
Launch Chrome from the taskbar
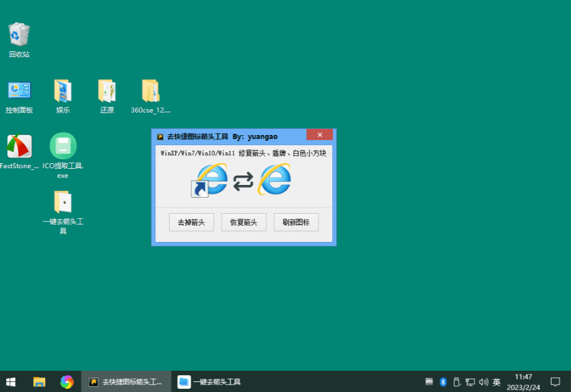pyautogui.click(x=66, y=381)
